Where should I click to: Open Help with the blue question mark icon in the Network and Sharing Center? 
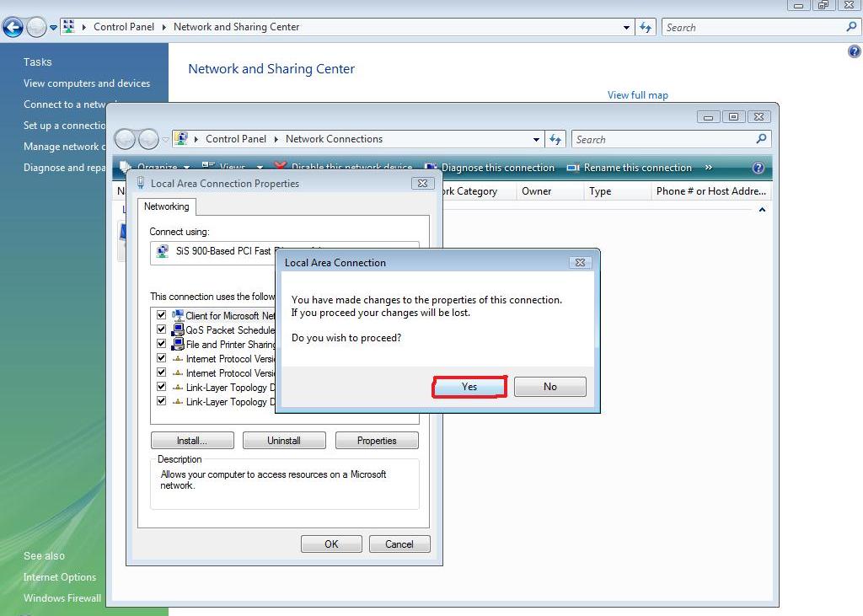point(854,51)
